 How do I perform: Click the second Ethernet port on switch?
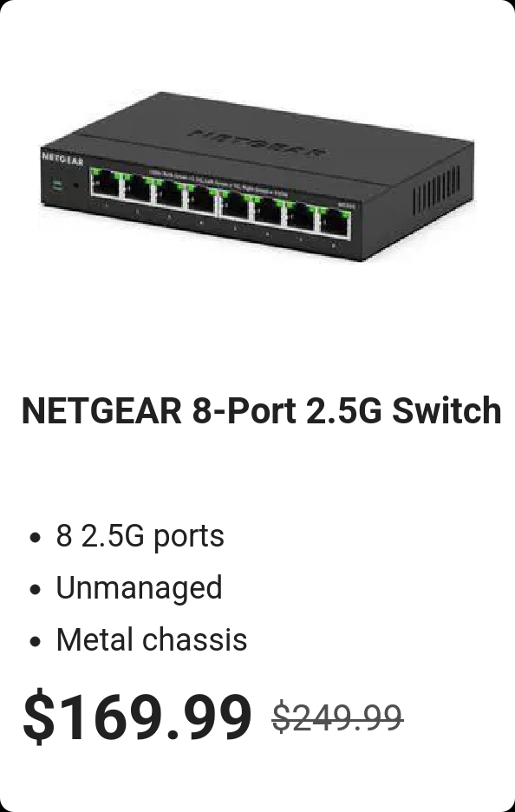(137, 188)
